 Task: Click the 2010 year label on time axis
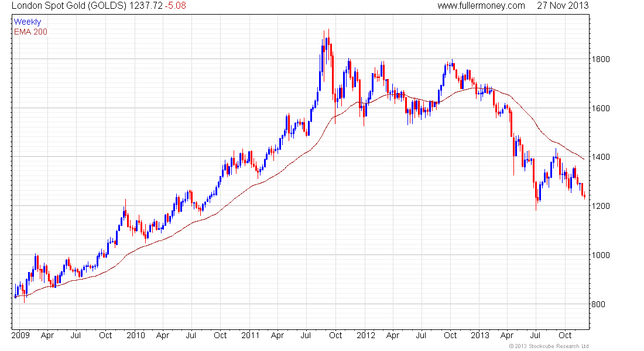tap(136, 335)
